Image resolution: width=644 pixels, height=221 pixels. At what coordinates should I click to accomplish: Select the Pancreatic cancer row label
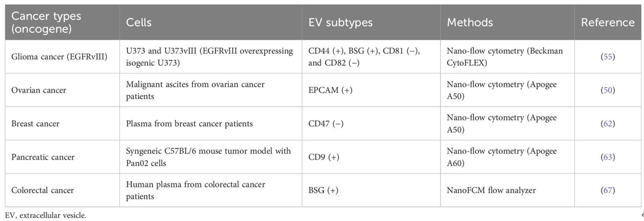[43, 157]
